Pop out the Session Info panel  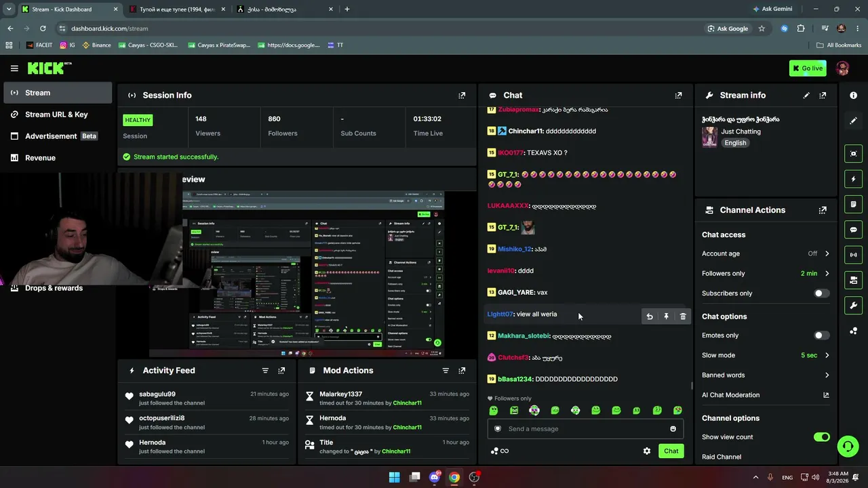462,96
